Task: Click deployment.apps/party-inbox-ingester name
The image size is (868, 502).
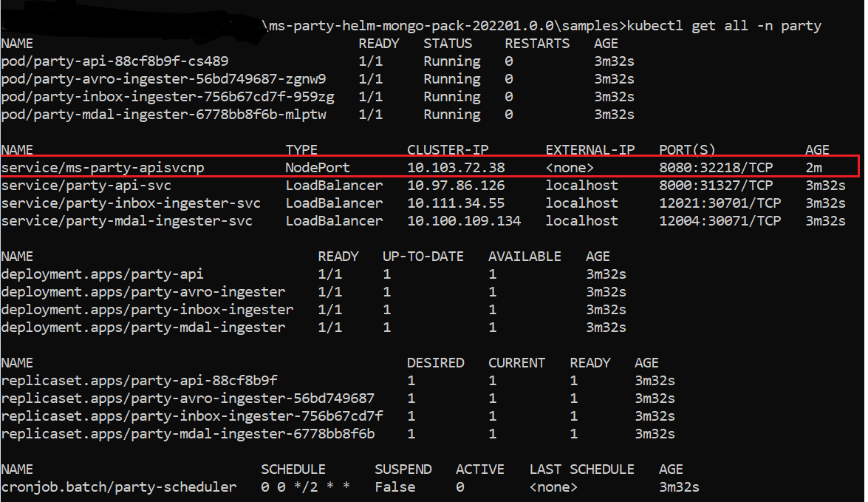Action: coord(148,310)
